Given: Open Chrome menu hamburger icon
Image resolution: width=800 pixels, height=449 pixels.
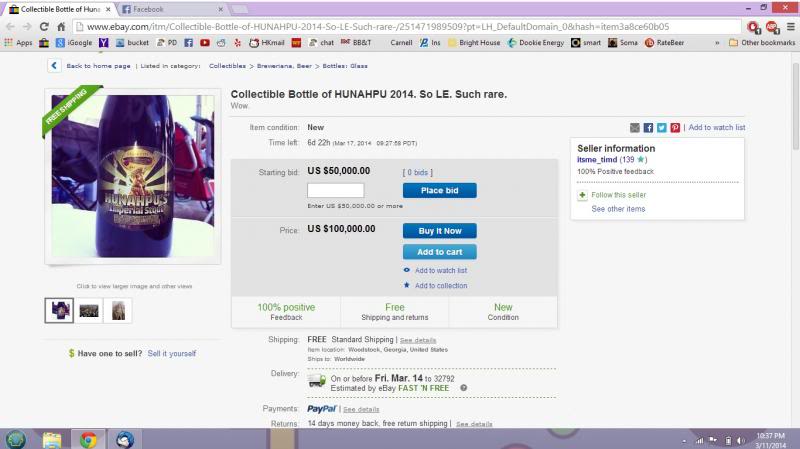Looking at the screenshot, I should pyautogui.click(x=790, y=27).
